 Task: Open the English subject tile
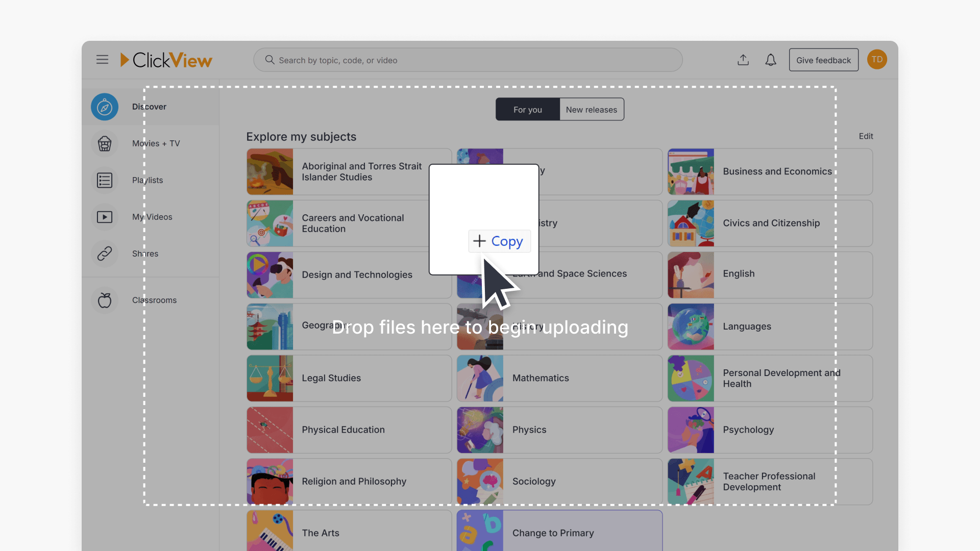770,274
